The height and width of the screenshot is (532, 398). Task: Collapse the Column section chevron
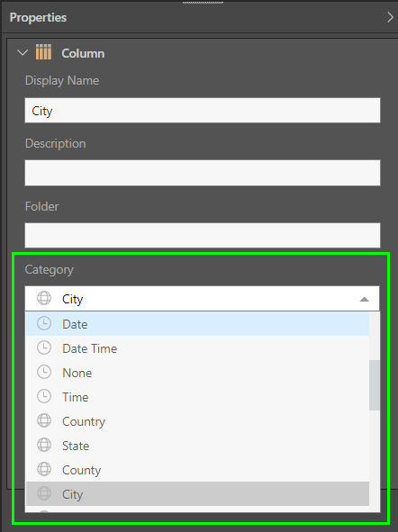pos(23,53)
